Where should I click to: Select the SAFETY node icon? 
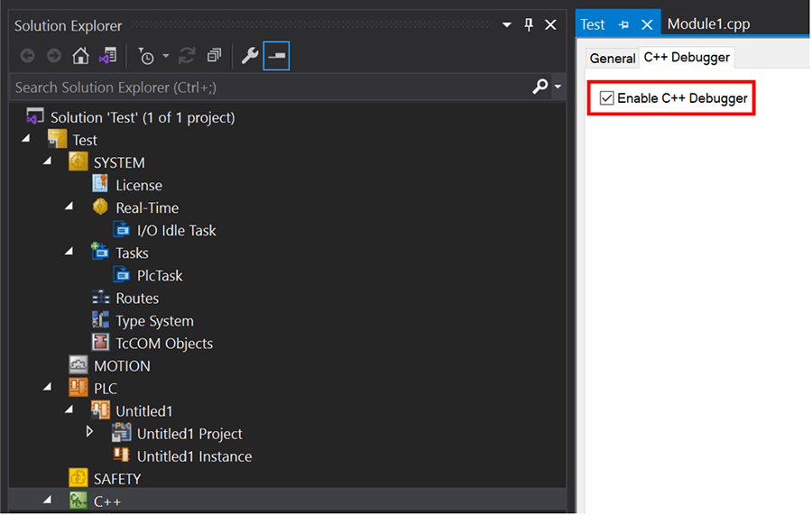(x=78, y=478)
